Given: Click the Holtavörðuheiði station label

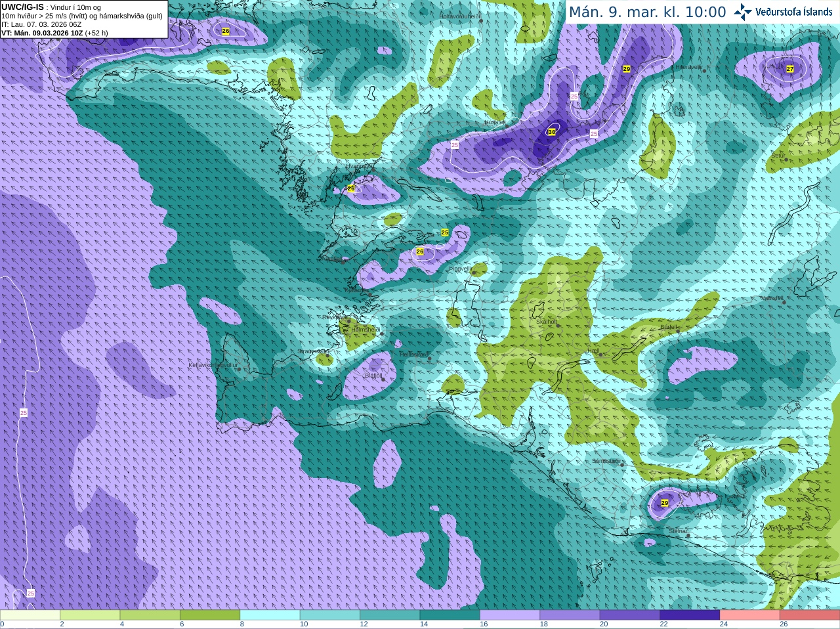Looking at the screenshot, I should click(x=460, y=16).
